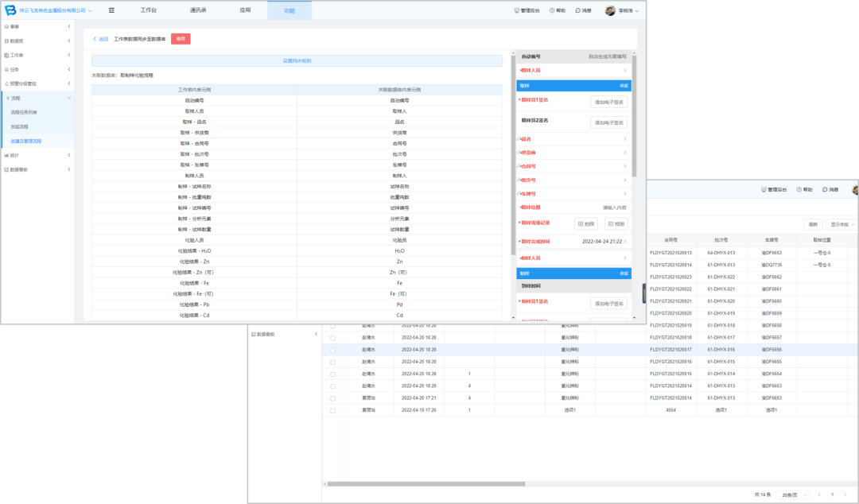Switch to the 通讯录 tab

pyautogui.click(x=198, y=10)
